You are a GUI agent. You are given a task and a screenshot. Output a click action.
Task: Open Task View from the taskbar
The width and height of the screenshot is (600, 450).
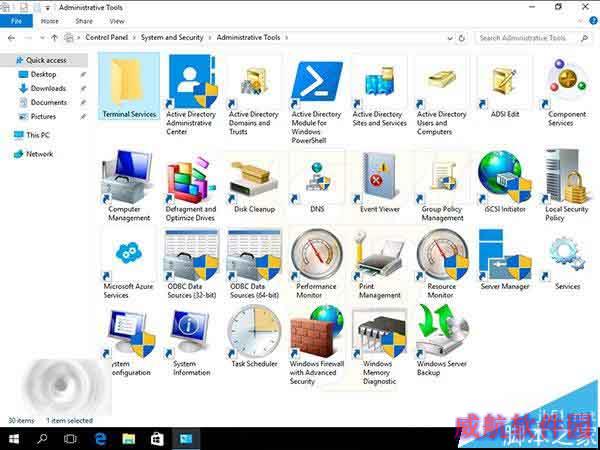tap(70, 439)
